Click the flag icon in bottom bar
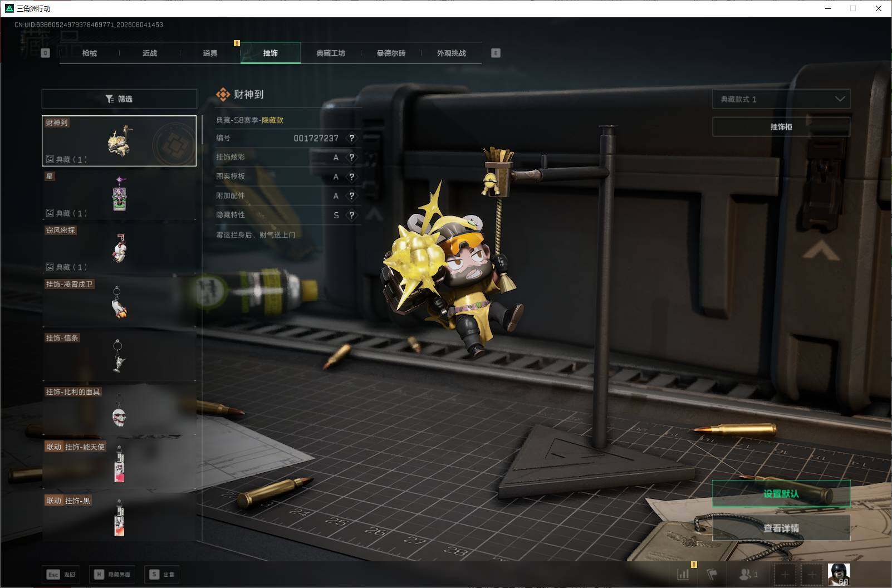892x588 pixels. 712,574
